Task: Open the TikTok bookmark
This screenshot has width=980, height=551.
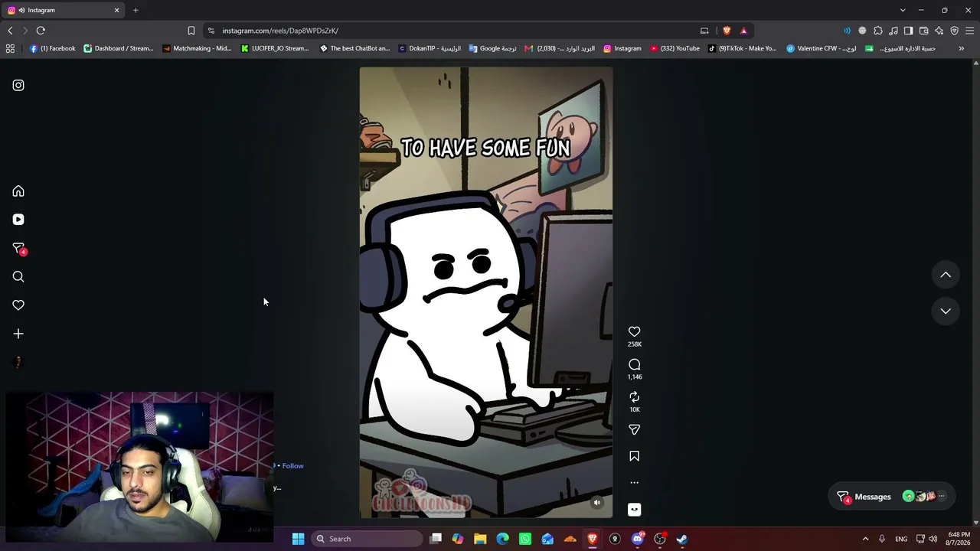Action: click(742, 48)
